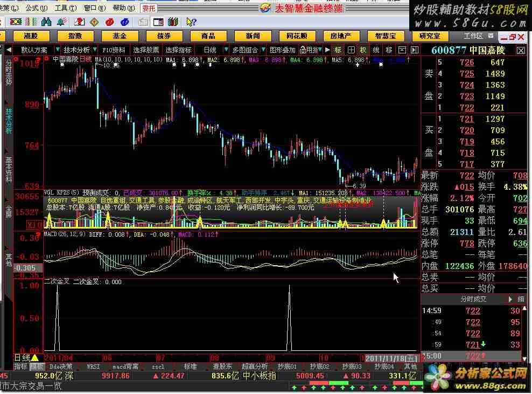The height and width of the screenshot is (394, 532).
Task: Select the 智慧宝 yellow tab
Action: coord(386,36)
